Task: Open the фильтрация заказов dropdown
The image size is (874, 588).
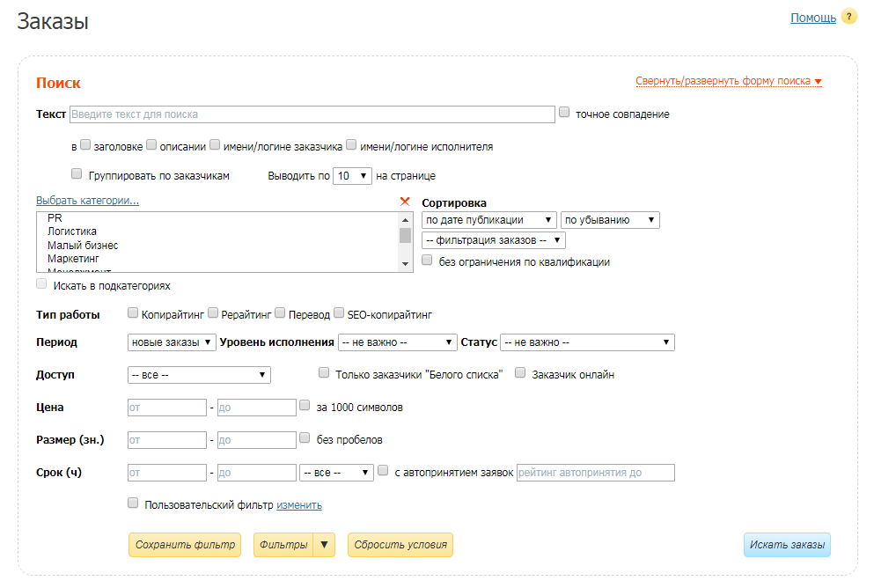Action: coord(494,240)
